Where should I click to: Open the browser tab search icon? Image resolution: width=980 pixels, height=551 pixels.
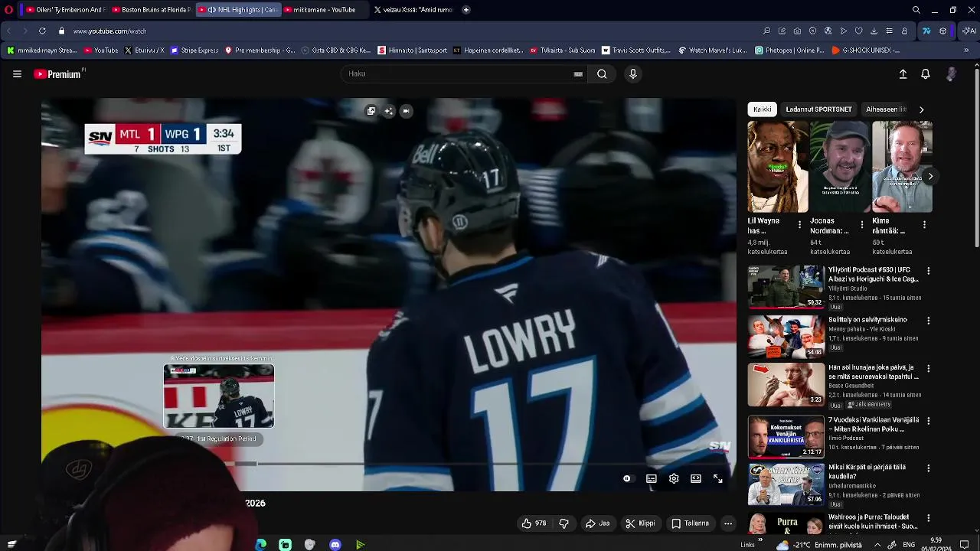(x=916, y=10)
